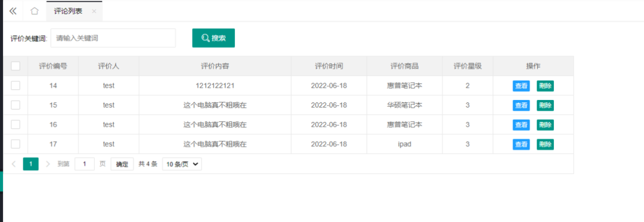Click the page number jump input
Image resolution: width=644 pixels, height=222 pixels.
(x=85, y=164)
